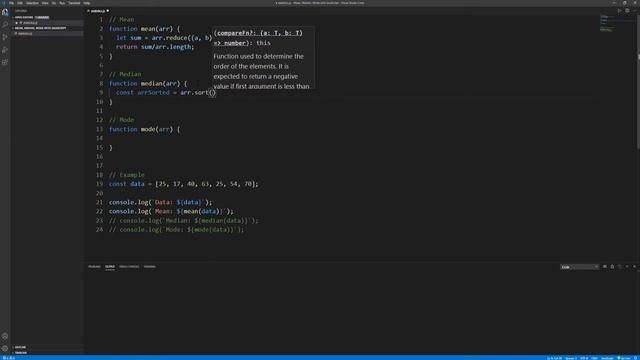Switch to the Output panel tab
This screenshot has width=640, height=360.
[x=110, y=267]
